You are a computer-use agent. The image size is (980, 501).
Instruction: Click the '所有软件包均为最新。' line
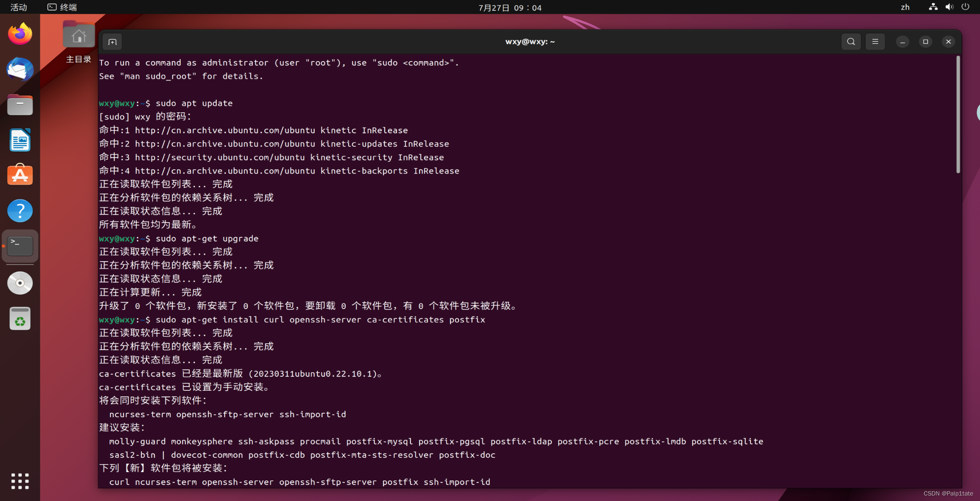148,225
